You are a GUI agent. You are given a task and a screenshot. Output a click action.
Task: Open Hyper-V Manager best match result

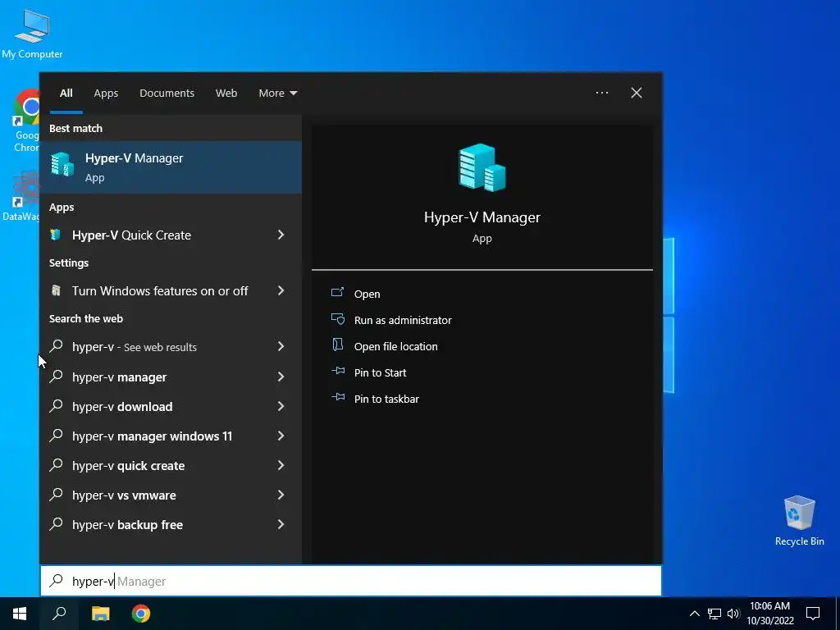pyautogui.click(x=171, y=167)
